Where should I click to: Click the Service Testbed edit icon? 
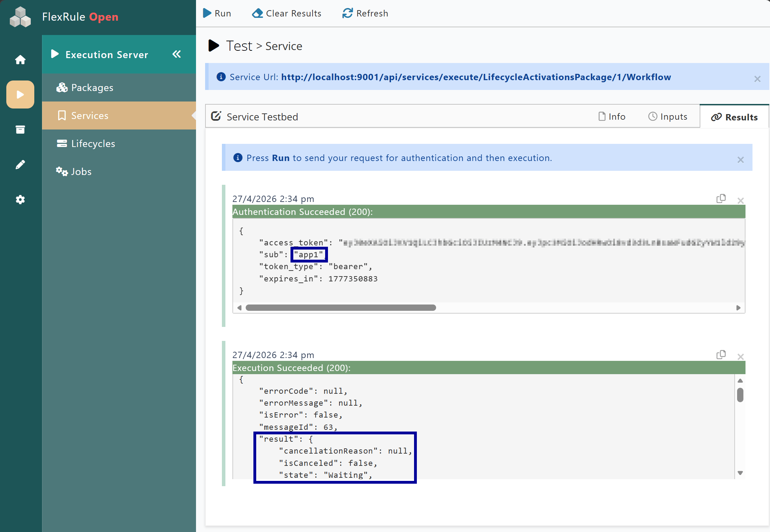[216, 116]
